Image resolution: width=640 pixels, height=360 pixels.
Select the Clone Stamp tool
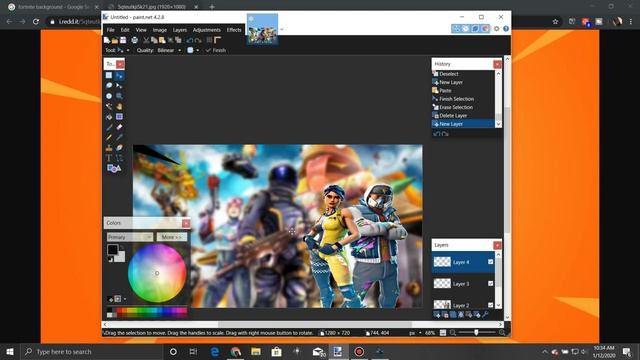[x=109, y=148]
